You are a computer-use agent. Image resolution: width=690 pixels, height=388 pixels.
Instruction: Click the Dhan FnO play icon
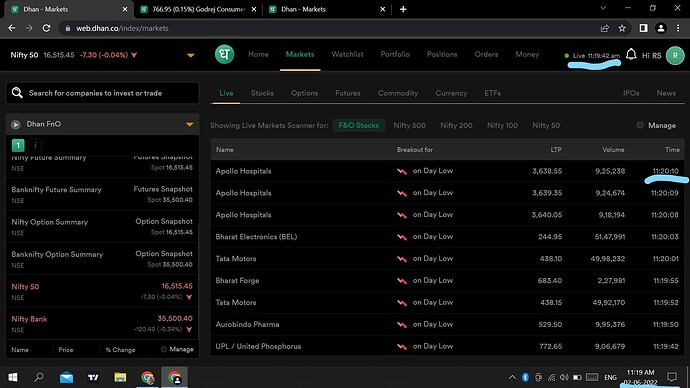[x=16, y=124]
